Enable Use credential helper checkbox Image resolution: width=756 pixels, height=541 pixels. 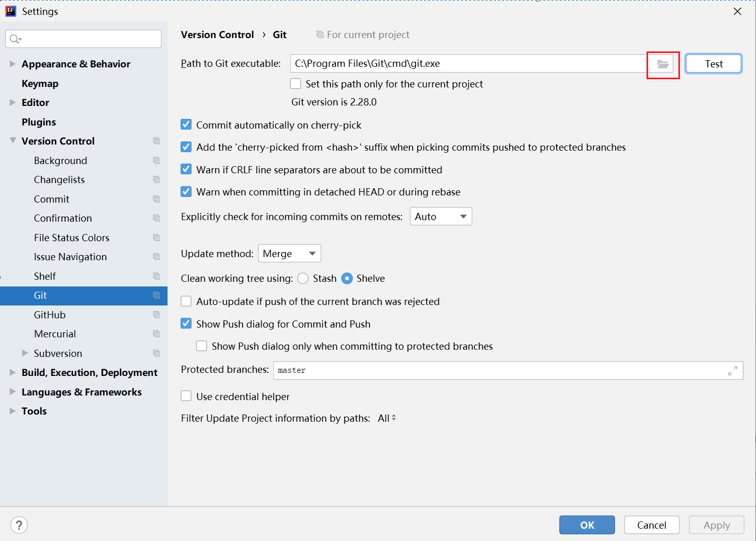186,396
